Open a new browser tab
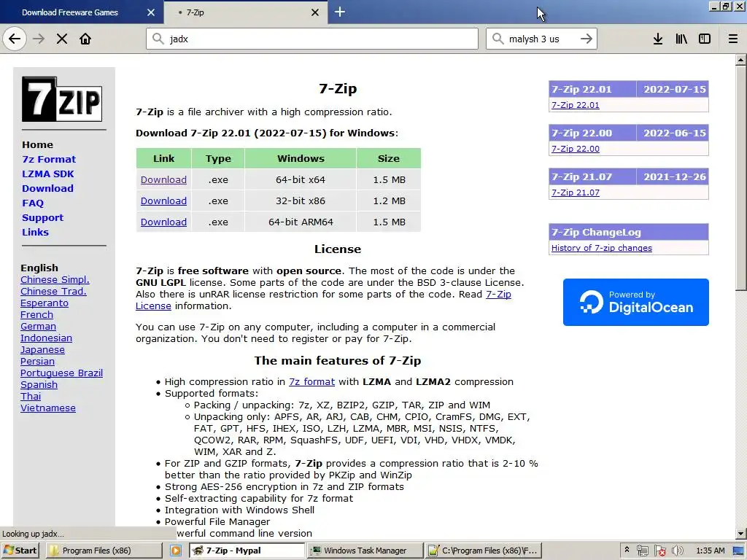The width and height of the screenshot is (747, 560). [340, 12]
